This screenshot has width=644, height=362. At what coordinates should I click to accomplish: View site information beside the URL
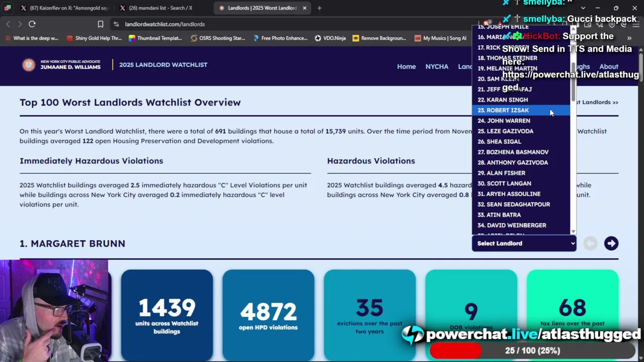(x=116, y=24)
